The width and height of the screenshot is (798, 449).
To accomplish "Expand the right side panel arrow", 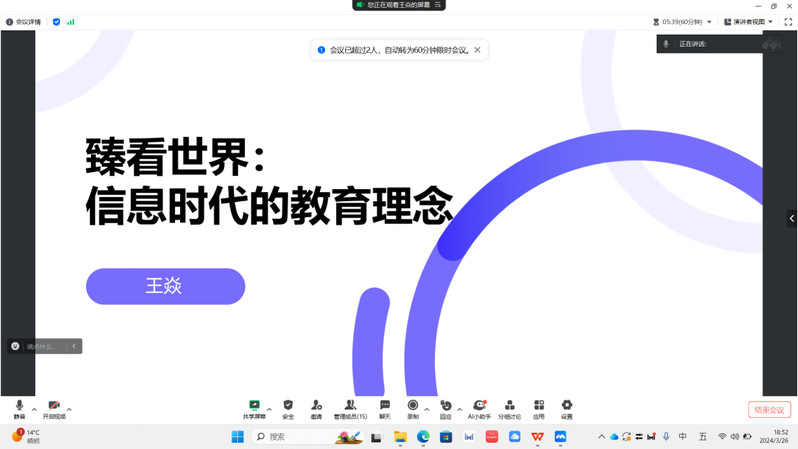I will [792, 218].
